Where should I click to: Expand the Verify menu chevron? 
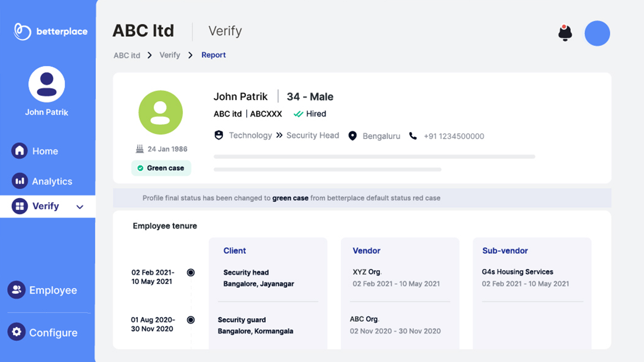click(x=80, y=207)
